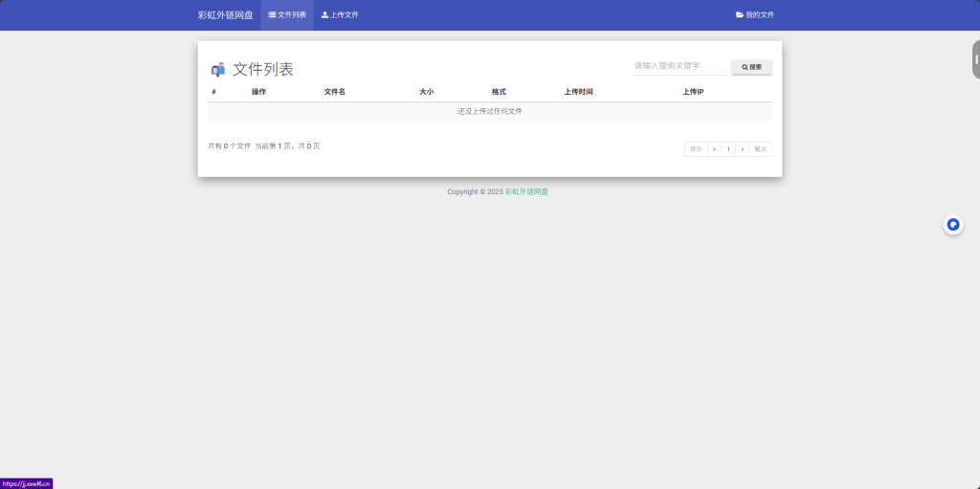980x489 pixels.
Task: Go to 首页 first page button
Action: [x=696, y=149]
